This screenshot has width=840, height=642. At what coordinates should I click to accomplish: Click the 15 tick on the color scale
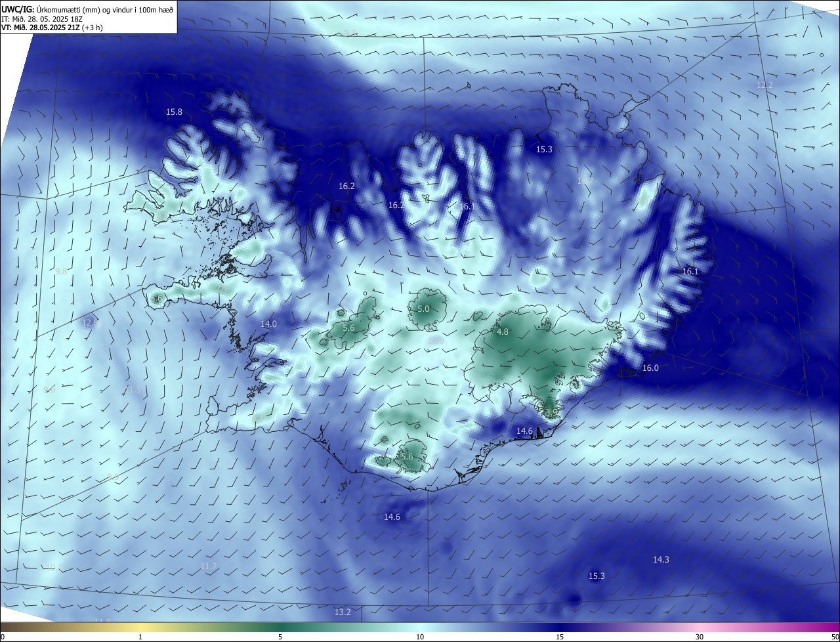[x=560, y=637]
